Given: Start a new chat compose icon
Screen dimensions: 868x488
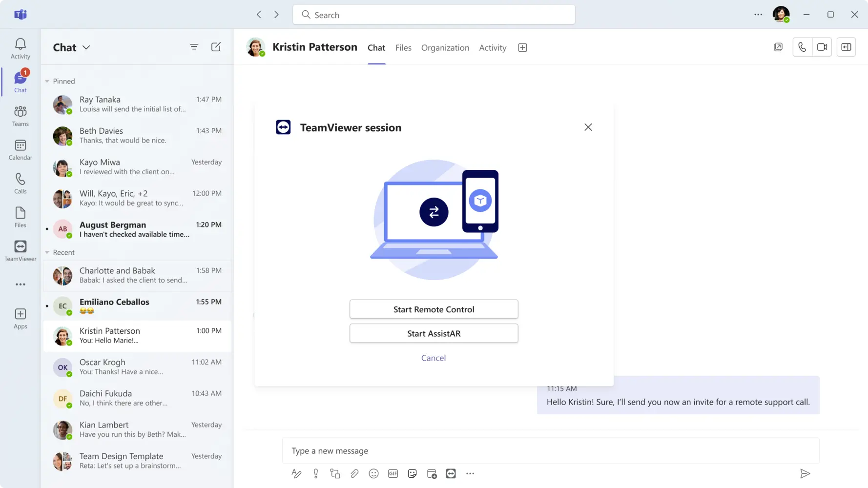Looking at the screenshot, I should [216, 47].
